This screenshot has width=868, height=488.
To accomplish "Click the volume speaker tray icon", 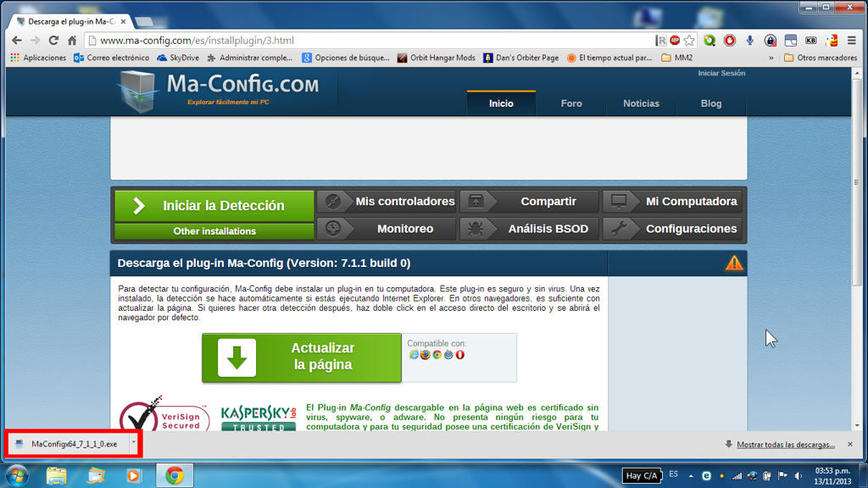I will pos(798,476).
